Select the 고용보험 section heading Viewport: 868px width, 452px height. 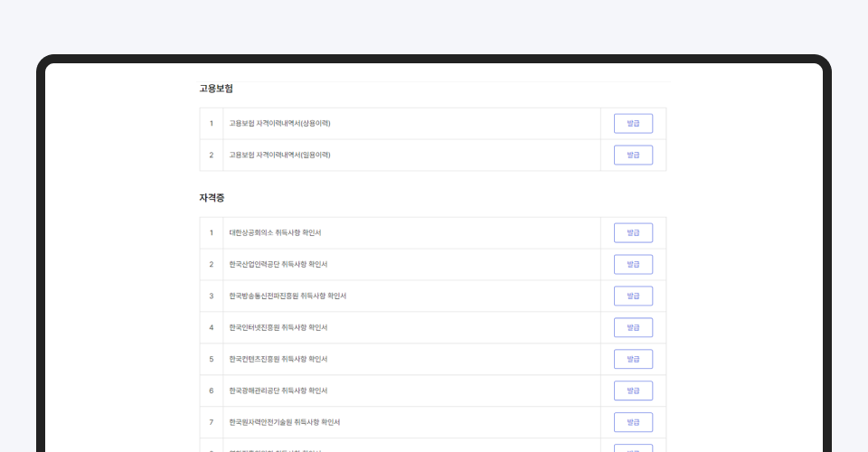pyautogui.click(x=216, y=89)
